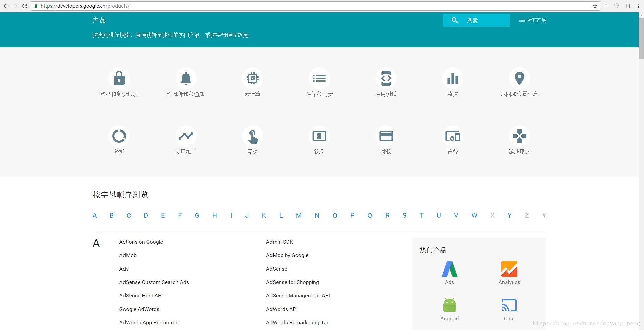Open the AdWords Remarketing Tag link

pyautogui.click(x=298, y=323)
